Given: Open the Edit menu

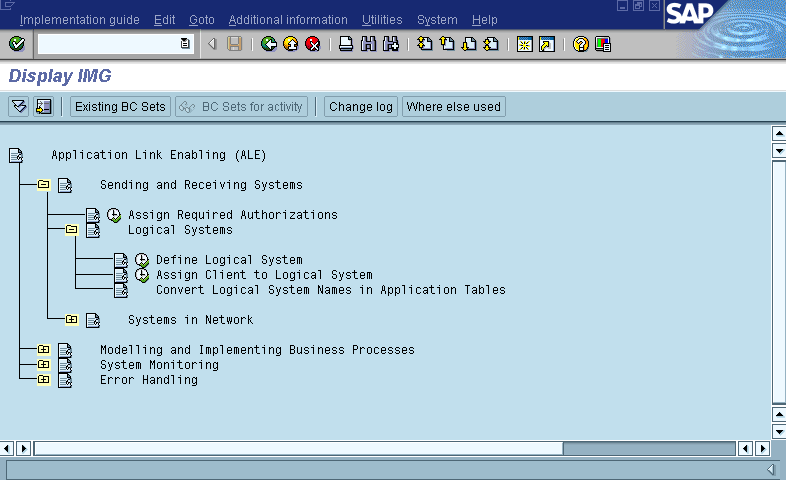Looking at the screenshot, I should 164,20.
